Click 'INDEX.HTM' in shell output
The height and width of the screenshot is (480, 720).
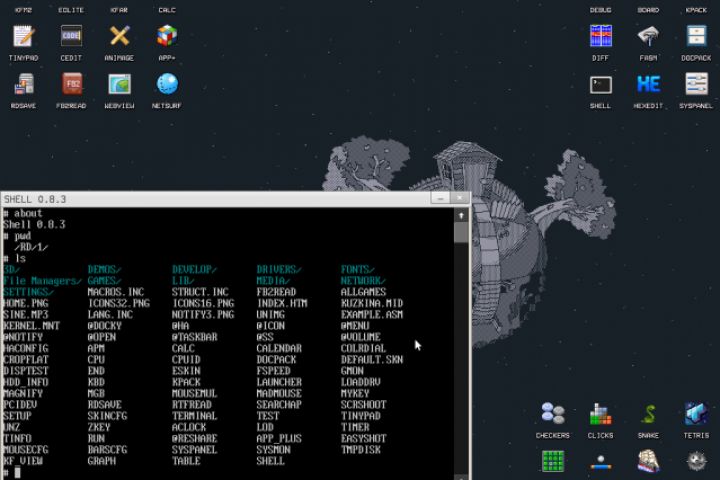pos(281,303)
